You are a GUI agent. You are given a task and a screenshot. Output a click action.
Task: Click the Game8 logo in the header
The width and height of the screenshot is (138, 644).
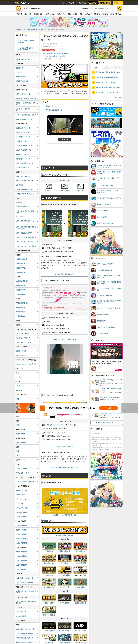(22, 3)
